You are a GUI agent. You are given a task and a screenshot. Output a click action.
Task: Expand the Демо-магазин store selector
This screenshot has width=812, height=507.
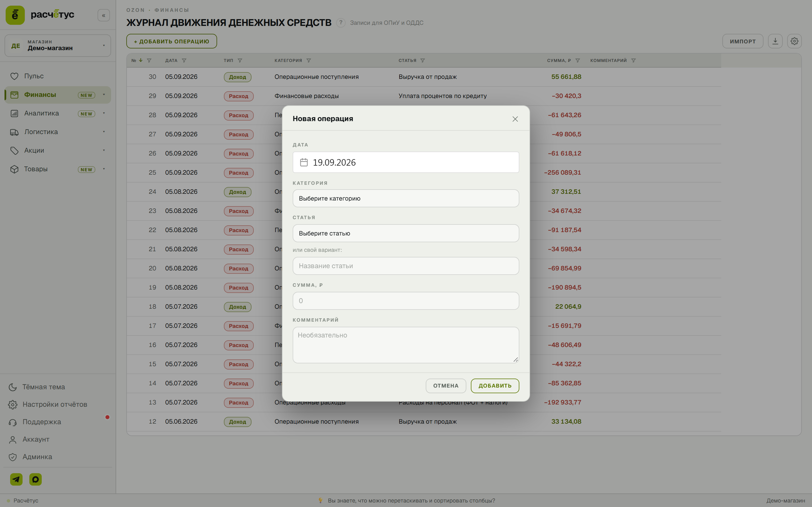click(x=58, y=46)
